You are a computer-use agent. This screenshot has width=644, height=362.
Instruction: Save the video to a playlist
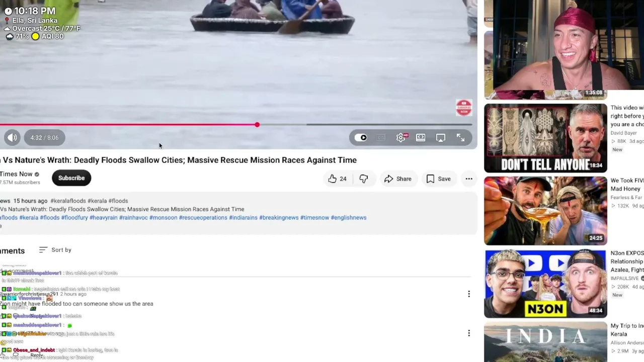(x=438, y=179)
